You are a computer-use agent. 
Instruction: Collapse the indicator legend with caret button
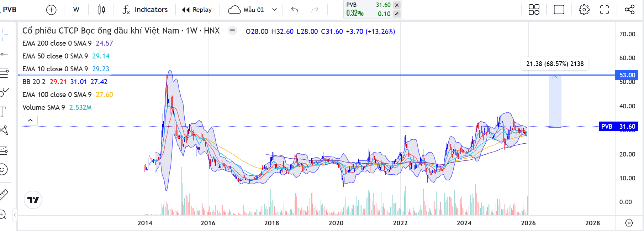pyautogui.click(x=30, y=120)
